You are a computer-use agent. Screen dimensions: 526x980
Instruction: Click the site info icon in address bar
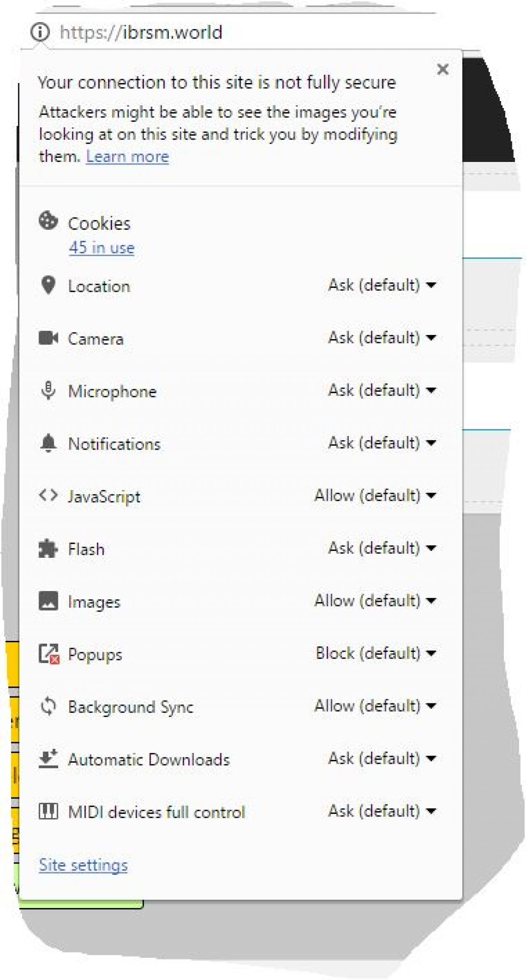40,32
